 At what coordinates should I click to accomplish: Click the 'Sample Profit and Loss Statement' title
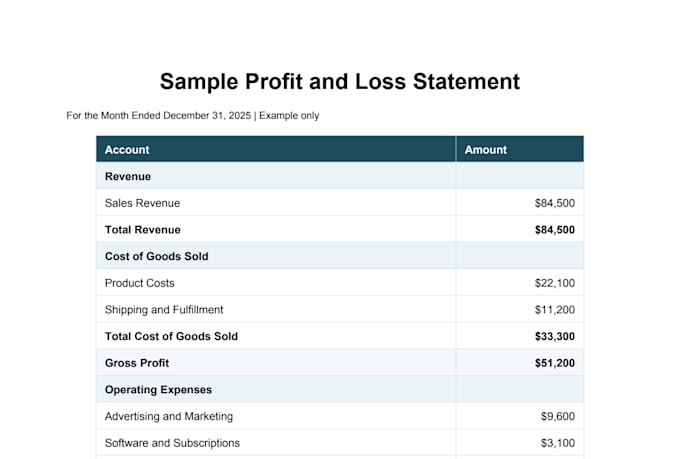340,82
